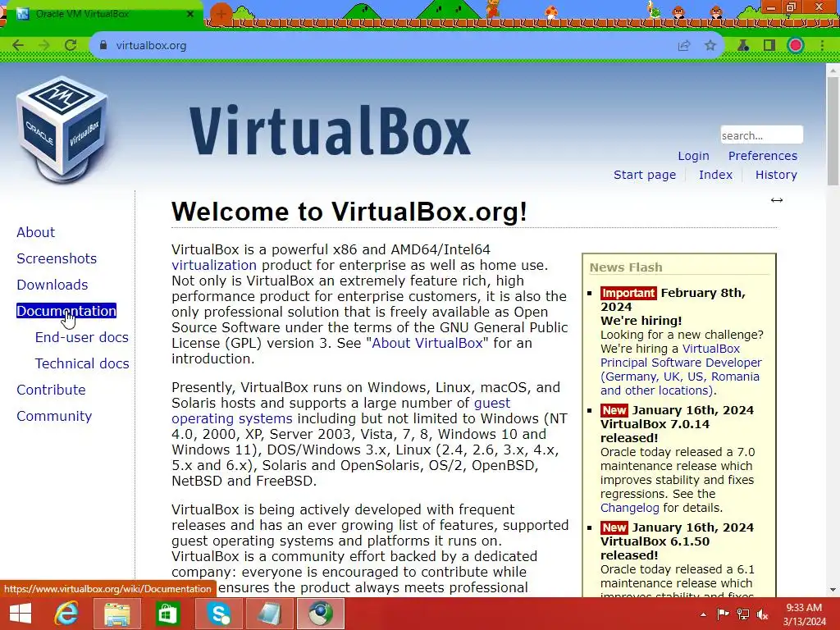Toggle the browser side panel icon
Screen dimensions: 840x630
tap(769, 46)
